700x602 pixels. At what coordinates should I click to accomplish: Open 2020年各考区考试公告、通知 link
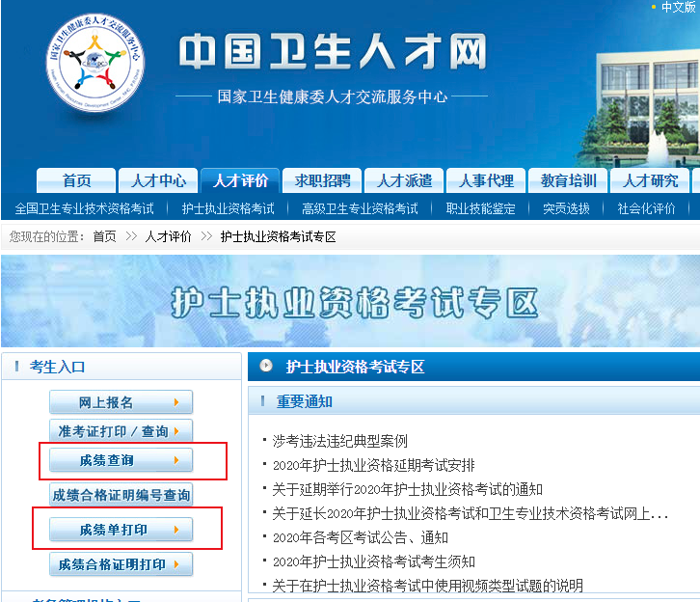click(x=360, y=537)
